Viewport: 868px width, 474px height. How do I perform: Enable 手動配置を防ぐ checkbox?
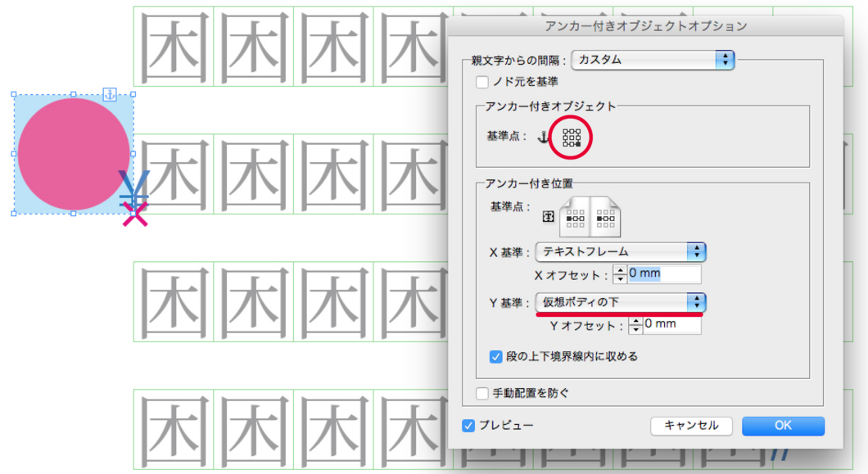482,393
